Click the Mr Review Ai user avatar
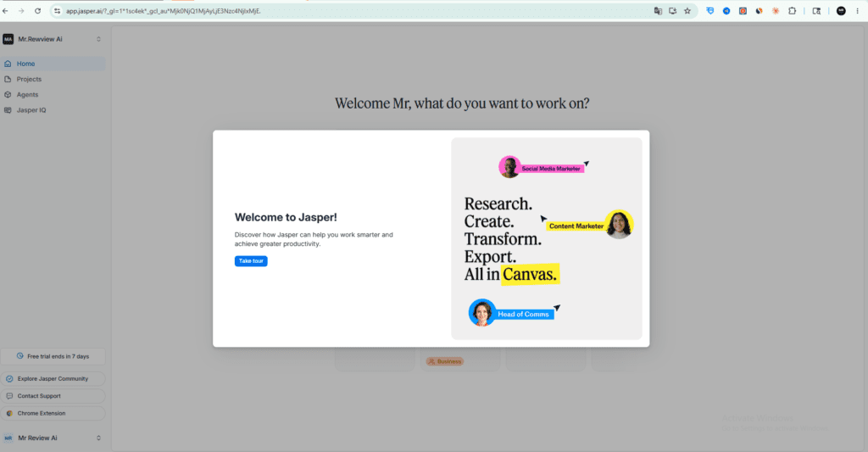Screen dimensions: 868x452 click(x=8, y=438)
